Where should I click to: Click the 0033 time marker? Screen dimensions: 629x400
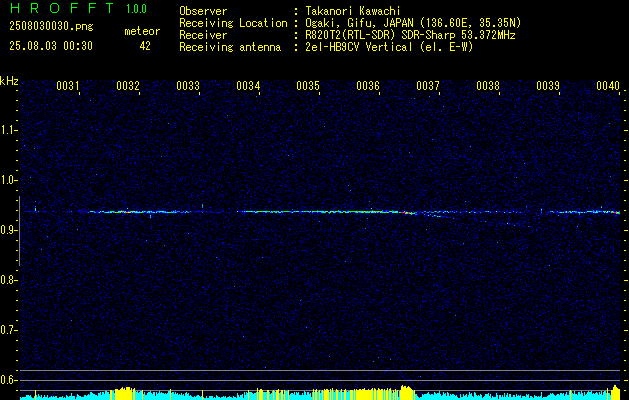(188, 85)
